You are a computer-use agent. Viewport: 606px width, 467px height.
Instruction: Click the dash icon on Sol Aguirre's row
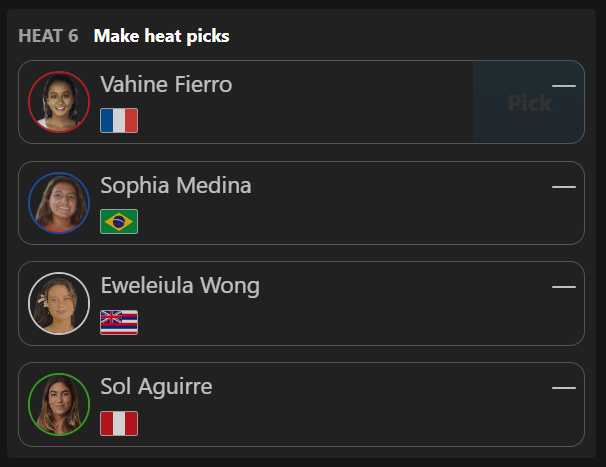coord(564,388)
